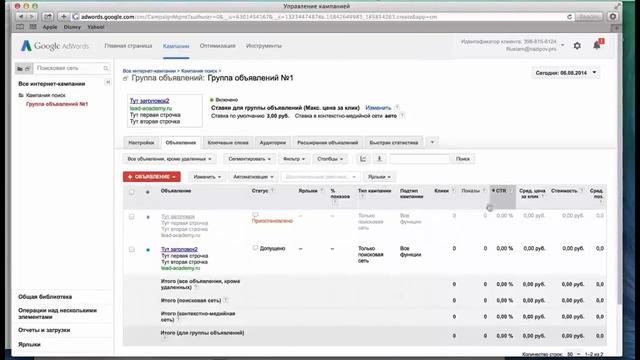The height and width of the screenshot is (360, 640).
Task: Click the speech bubble icon beside Допущено
Action: coord(255,248)
